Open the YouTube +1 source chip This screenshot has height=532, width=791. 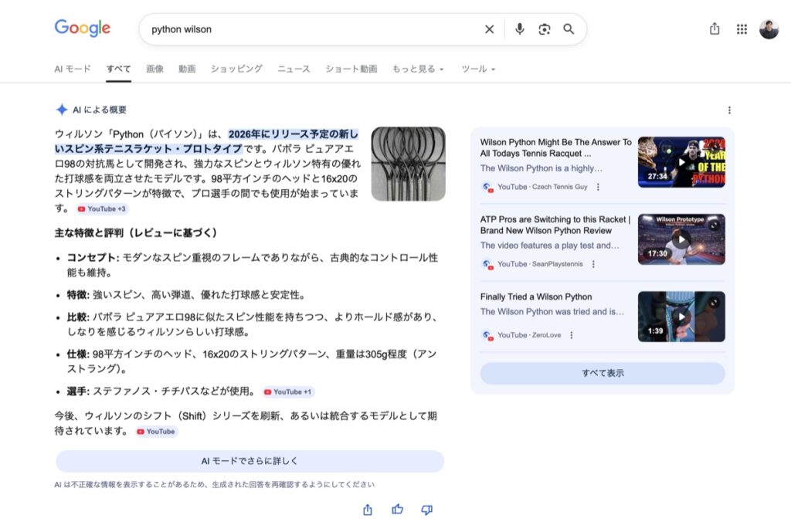288,391
